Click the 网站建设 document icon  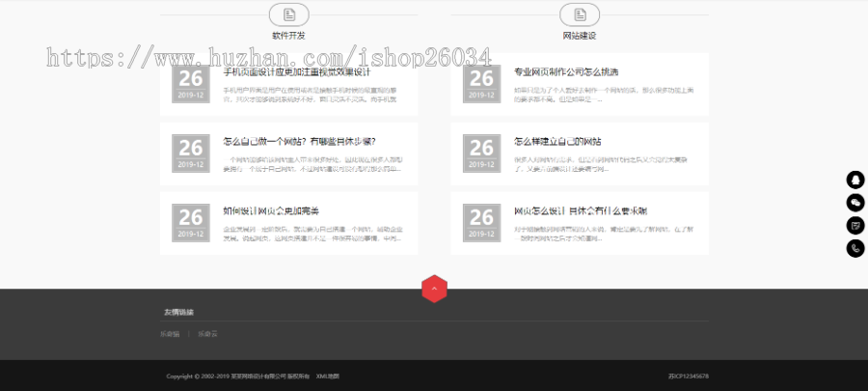pos(580,14)
